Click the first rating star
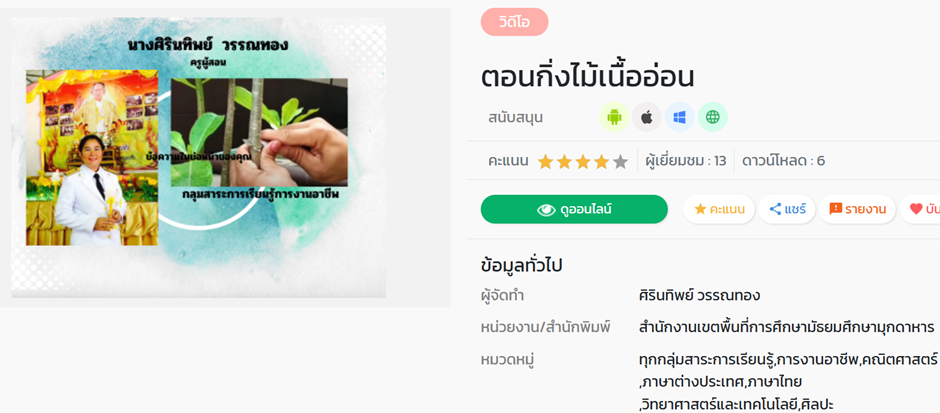The image size is (940, 413). tap(545, 161)
